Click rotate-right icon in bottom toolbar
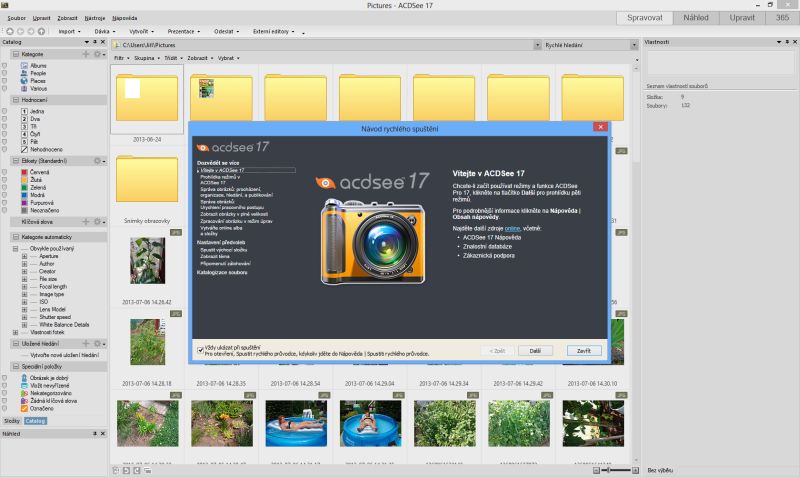The height and width of the screenshot is (478, 800). [x=137, y=470]
